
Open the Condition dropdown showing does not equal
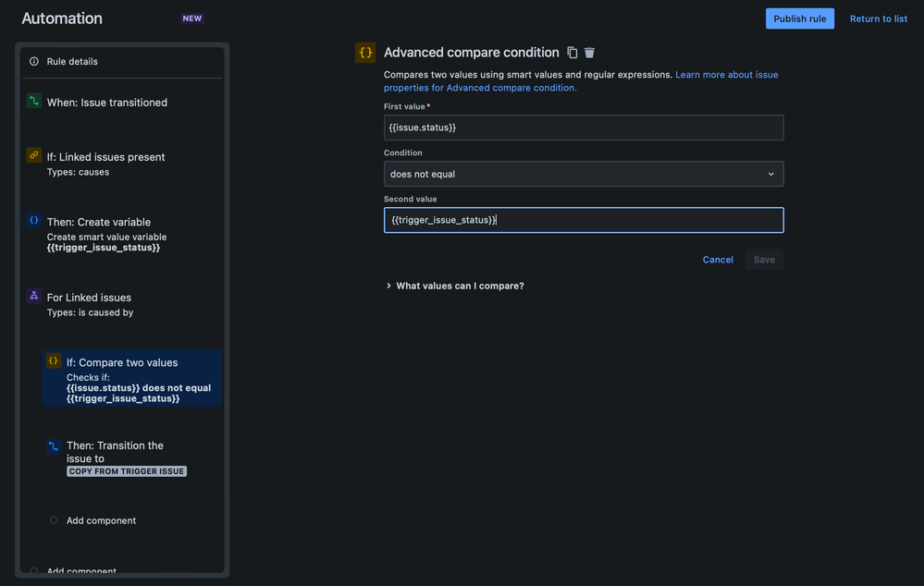point(584,174)
